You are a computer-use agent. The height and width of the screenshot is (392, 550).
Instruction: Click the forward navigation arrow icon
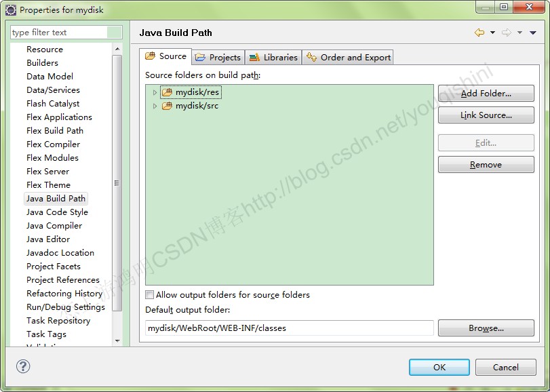507,33
